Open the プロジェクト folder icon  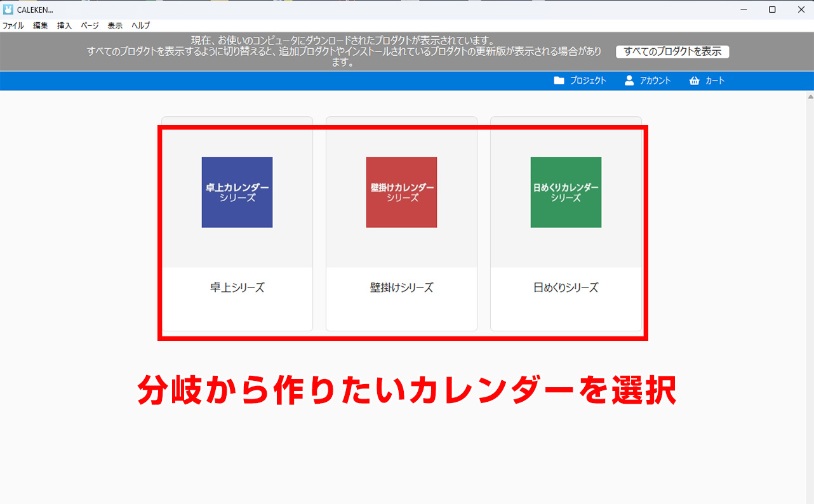point(559,81)
